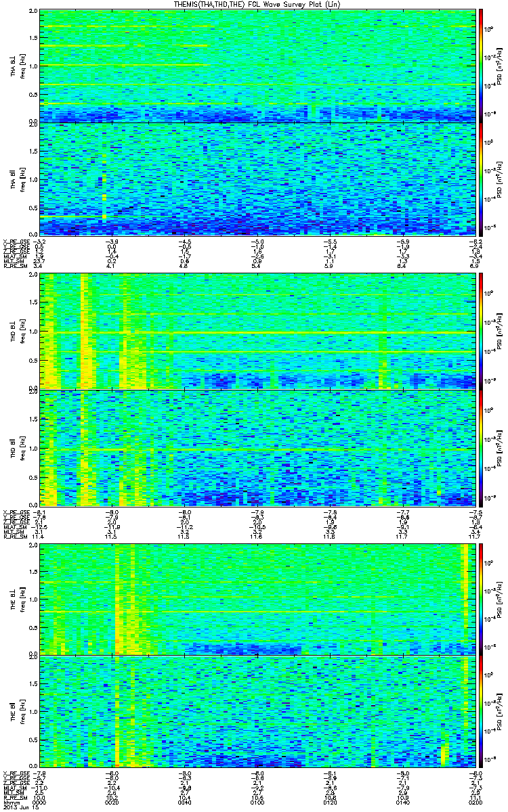Select the THA BII spectrogram panel
This screenshot has width=508, height=812.
click(x=257, y=179)
